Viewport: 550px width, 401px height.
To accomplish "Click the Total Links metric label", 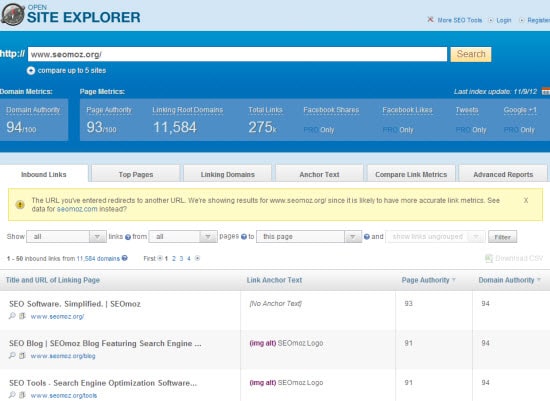I will (265, 110).
